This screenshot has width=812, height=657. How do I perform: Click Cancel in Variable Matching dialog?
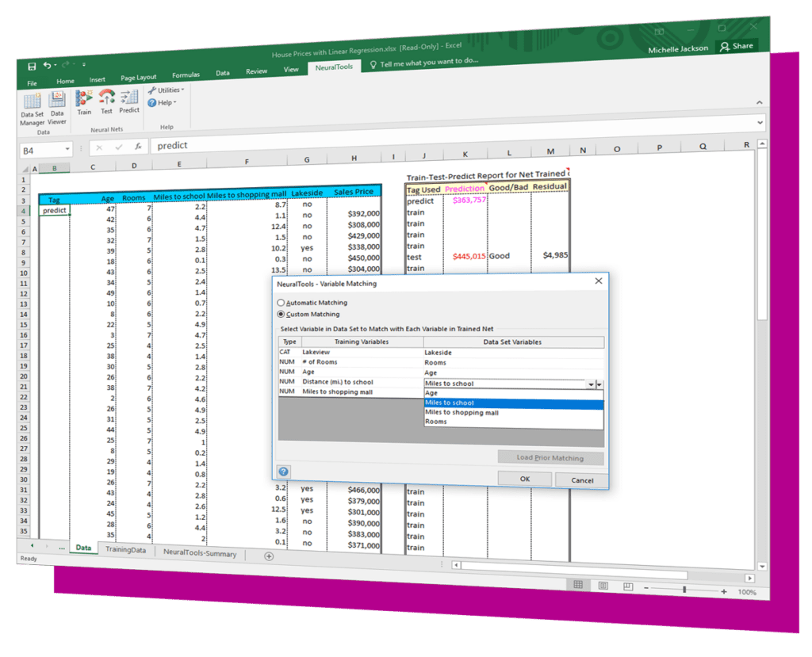tap(582, 480)
